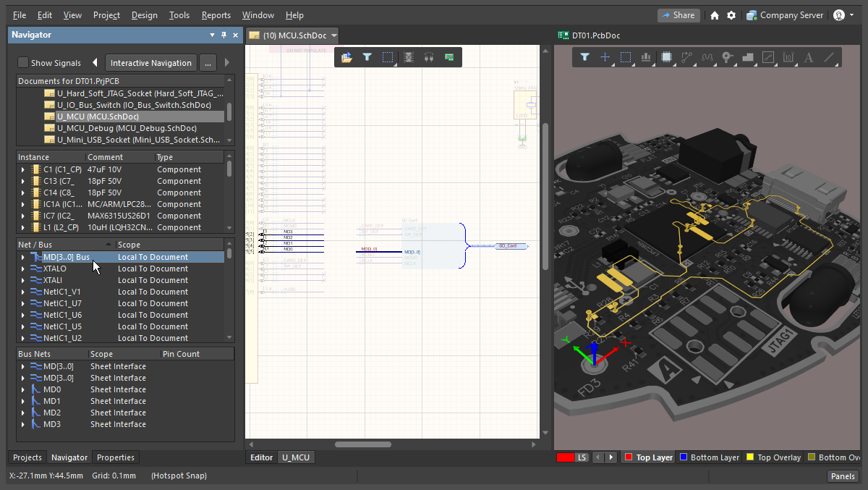
Task: Open the schematic filter funnel icon
Action: click(367, 57)
